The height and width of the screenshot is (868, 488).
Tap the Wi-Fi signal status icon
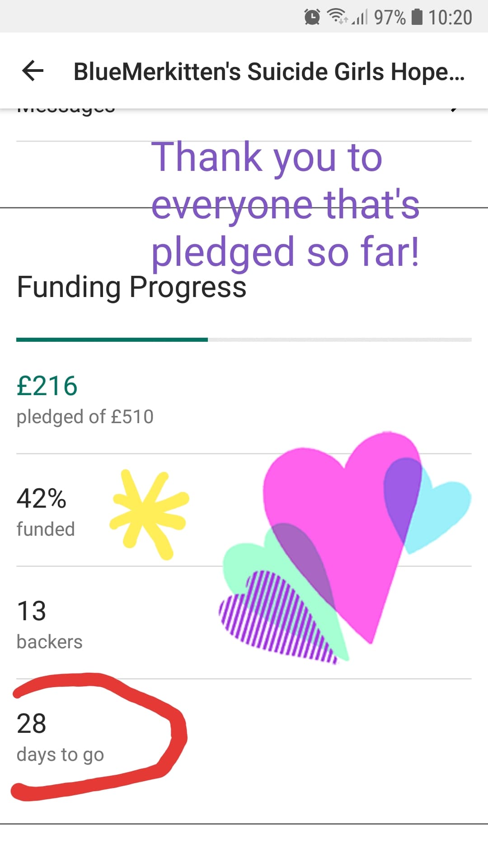[x=337, y=17]
